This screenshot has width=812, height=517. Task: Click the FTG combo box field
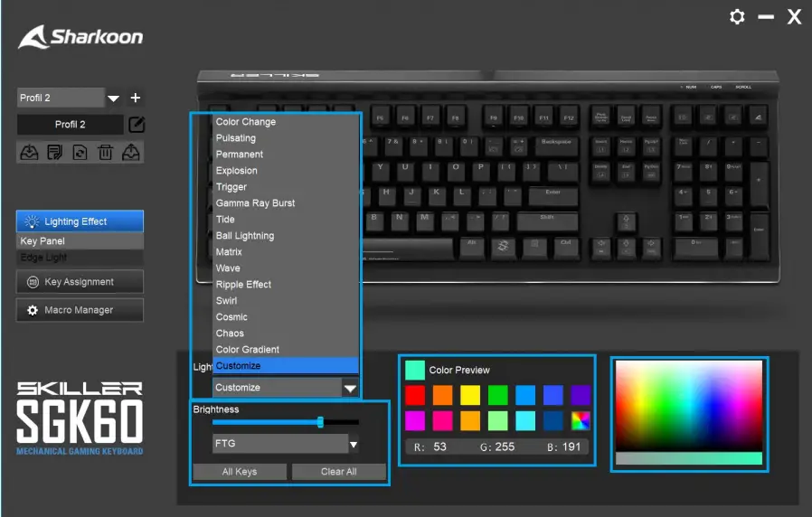click(280, 444)
